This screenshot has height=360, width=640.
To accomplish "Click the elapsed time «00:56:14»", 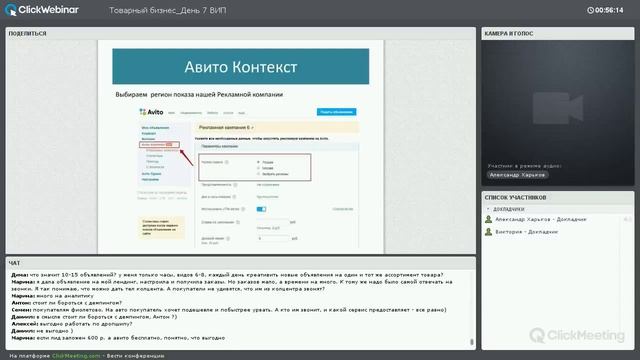I will (x=609, y=10).
